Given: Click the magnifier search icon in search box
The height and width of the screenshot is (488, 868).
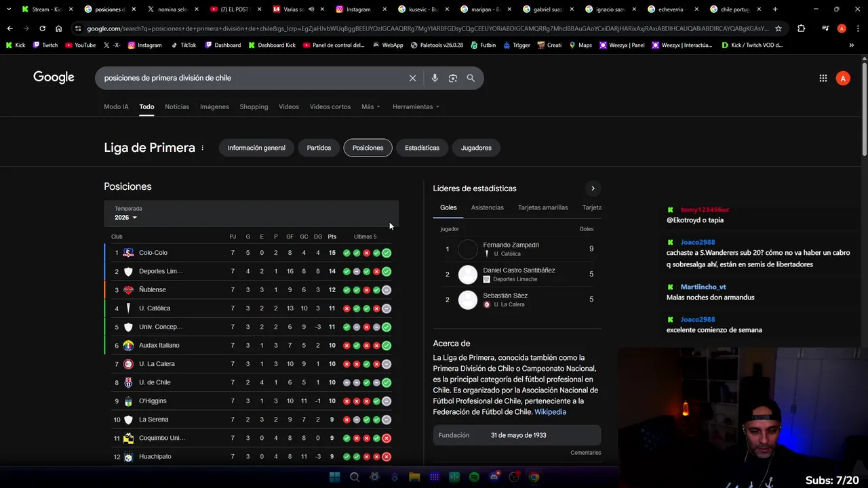Looking at the screenshot, I should coord(471,78).
